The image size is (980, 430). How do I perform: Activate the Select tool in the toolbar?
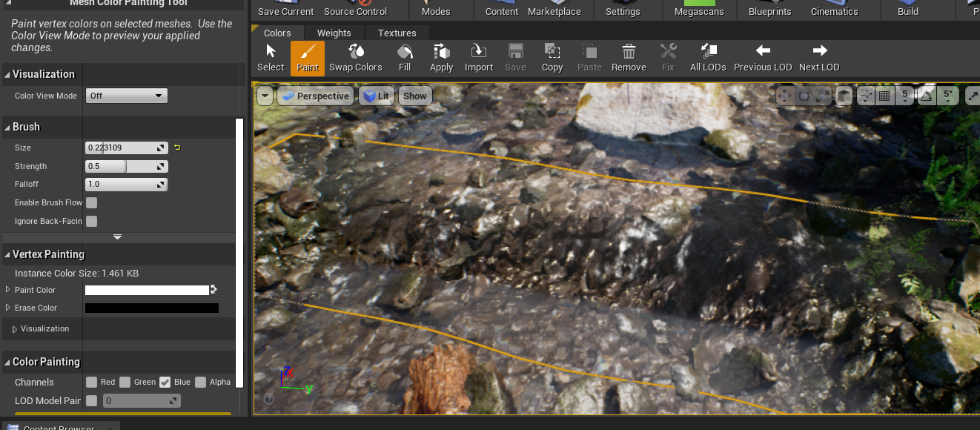[x=271, y=57]
